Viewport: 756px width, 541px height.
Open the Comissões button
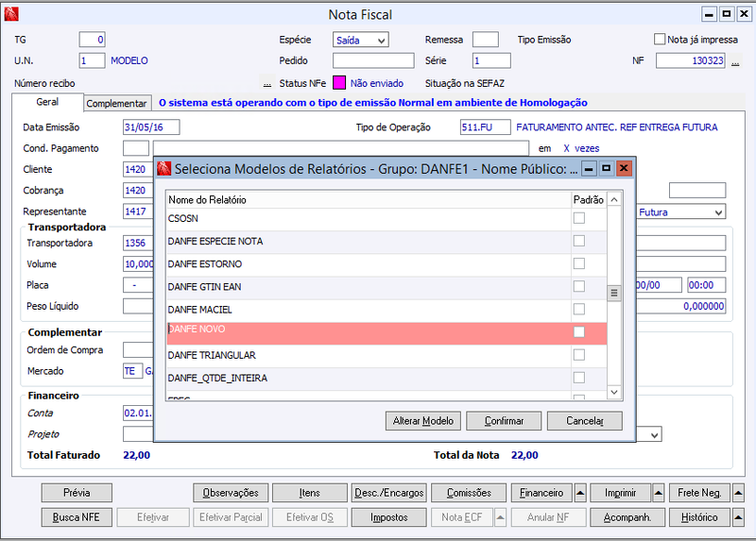pyautogui.click(x=469, y=493)
